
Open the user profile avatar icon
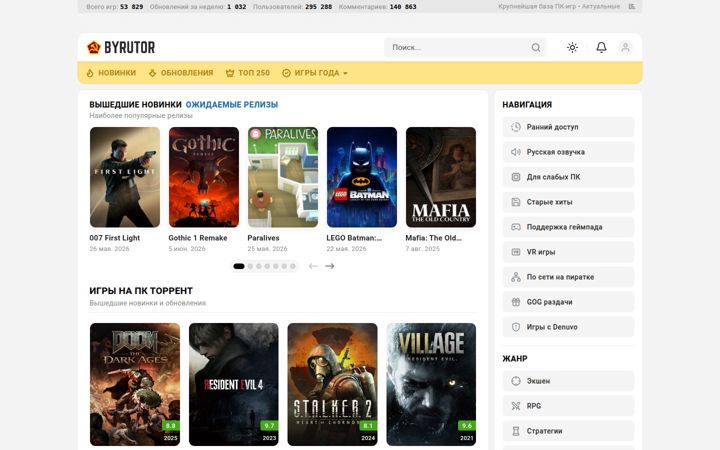click(625, 47)
